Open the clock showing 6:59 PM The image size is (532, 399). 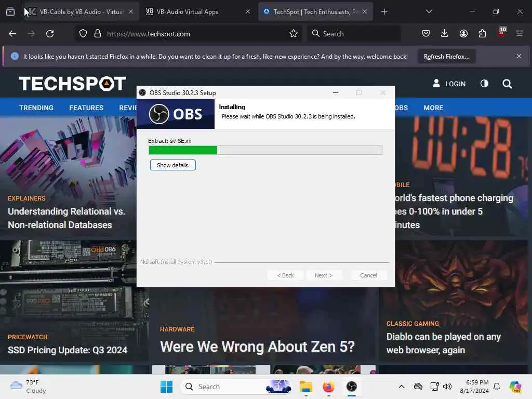tap(474, 387)
